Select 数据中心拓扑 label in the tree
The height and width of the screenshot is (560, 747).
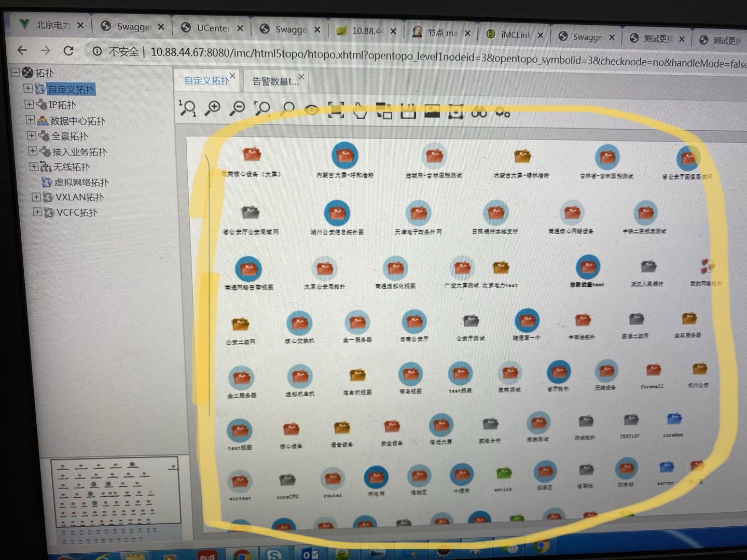(77, 121)
